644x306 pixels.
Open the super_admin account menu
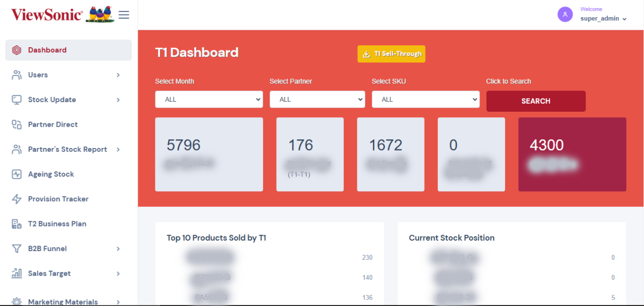(x=603, y=19)
